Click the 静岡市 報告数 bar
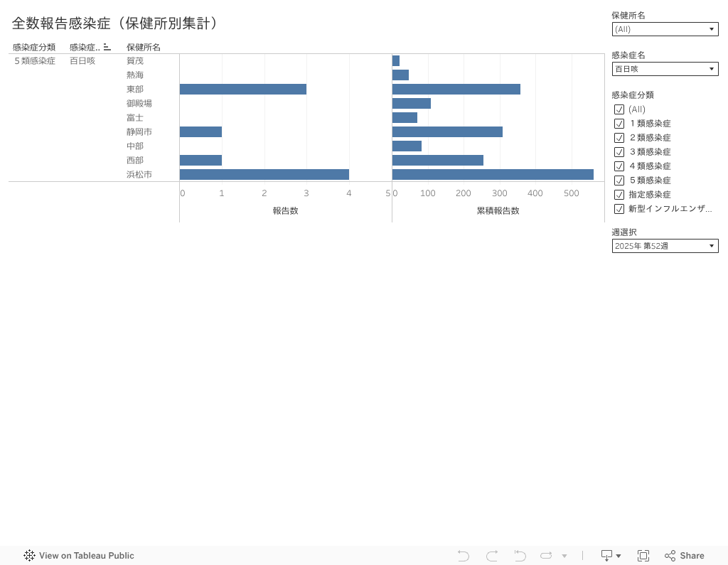The height and width of the screenshot is (565, 728). (200, 132)
